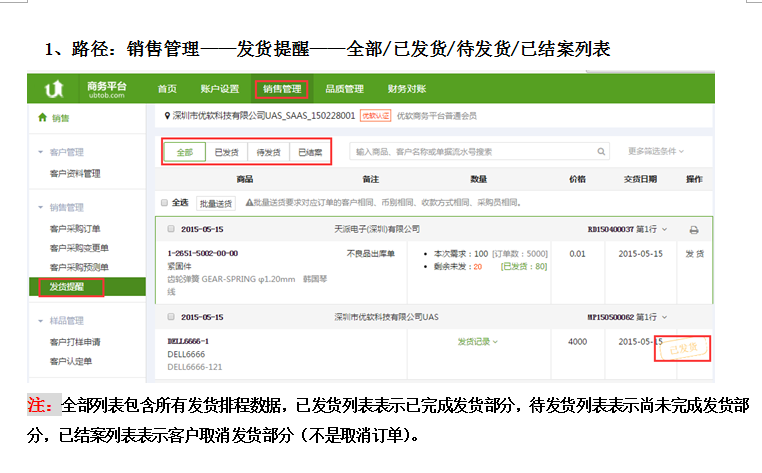Click the 批量送货 button
The height and width of the screenshot is (473, 762).
pyautogui.click(x=214, y=202)
